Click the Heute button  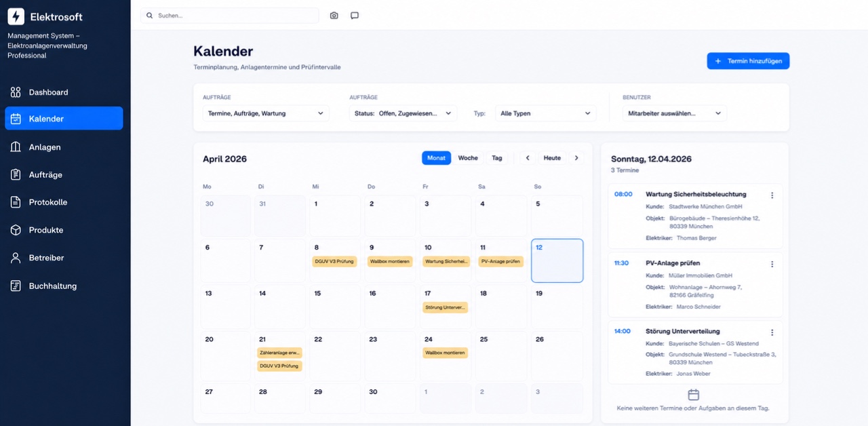552,158
